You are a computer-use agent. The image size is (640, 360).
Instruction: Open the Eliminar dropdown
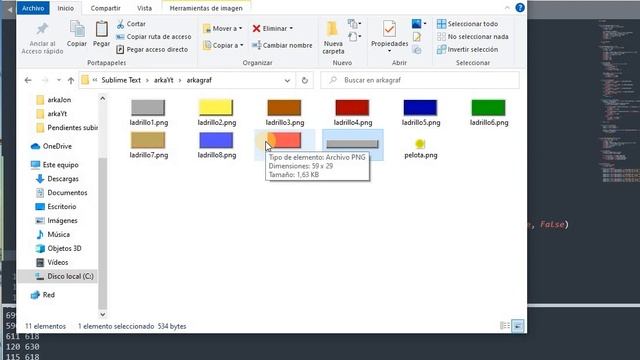[273, 29]
